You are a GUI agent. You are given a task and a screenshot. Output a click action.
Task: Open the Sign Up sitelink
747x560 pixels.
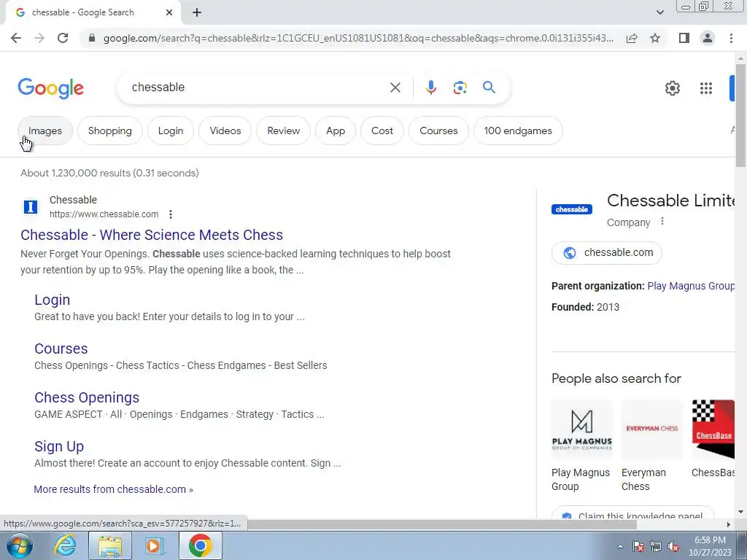coord(59,447)
